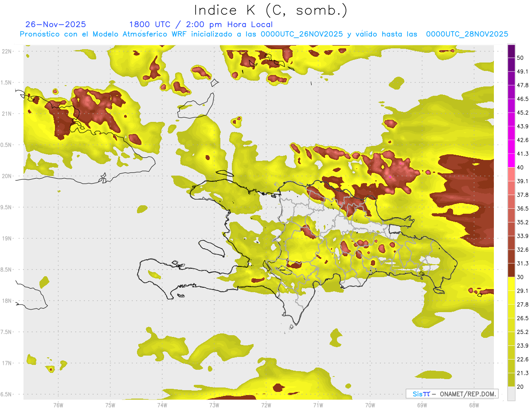532x411 pixels.
Task: Click colorbar value '26.5'
Action: 523,318
